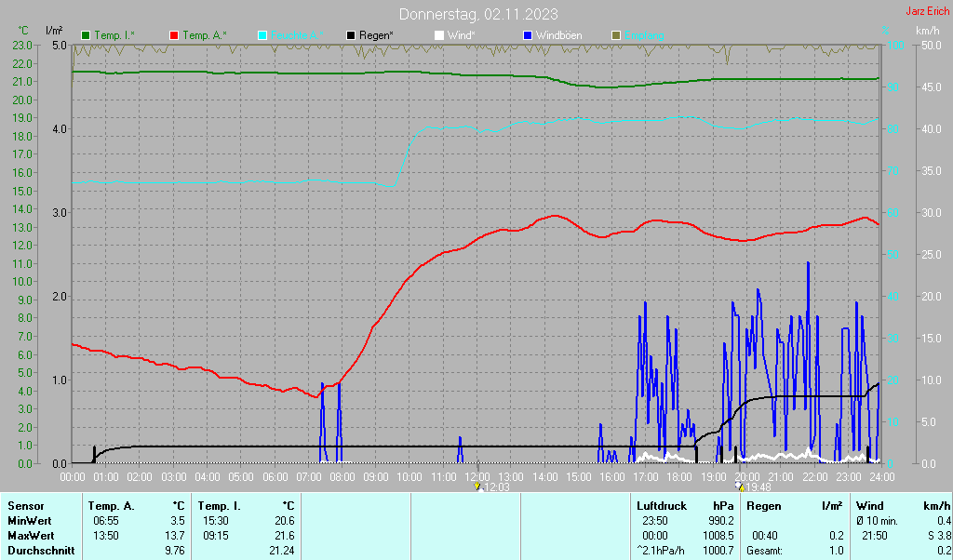953x560 pixels.
Task: Click the 'MaxWert' row label
Action: [x=31, y=537]
